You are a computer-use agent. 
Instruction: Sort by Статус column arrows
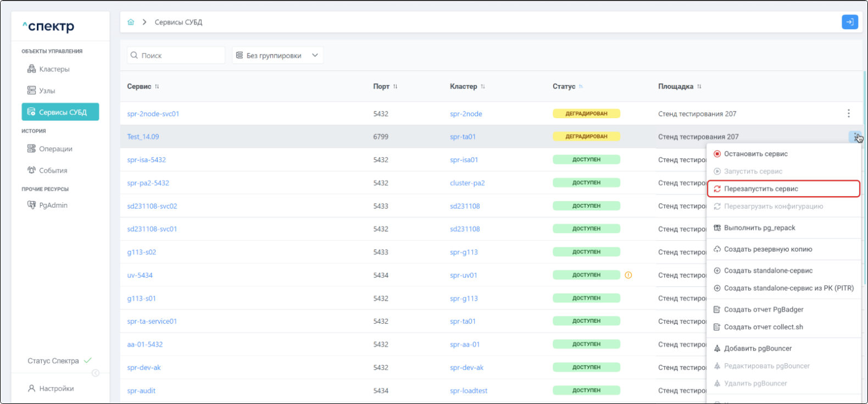581,86
